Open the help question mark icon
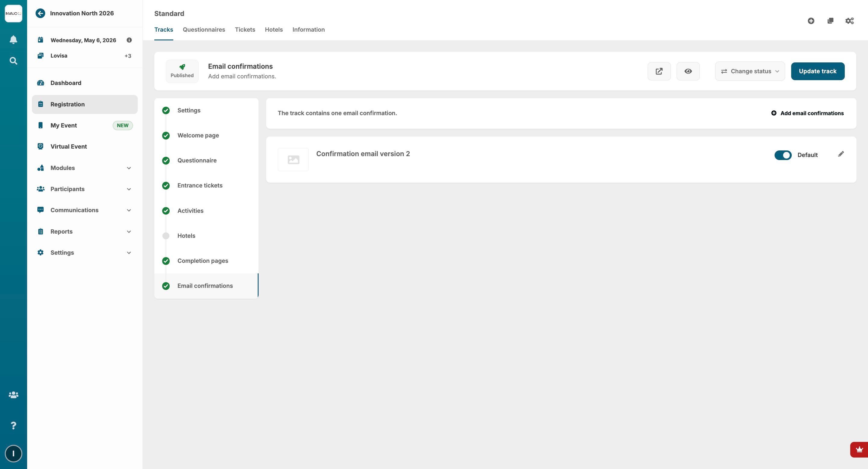This screenshot has width=868, height=469. point(13,425)
